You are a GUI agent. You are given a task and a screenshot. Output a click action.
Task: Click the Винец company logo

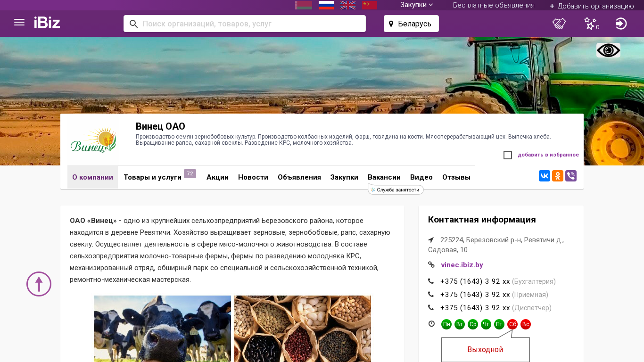pyautogui.click(x=93, y=140)
